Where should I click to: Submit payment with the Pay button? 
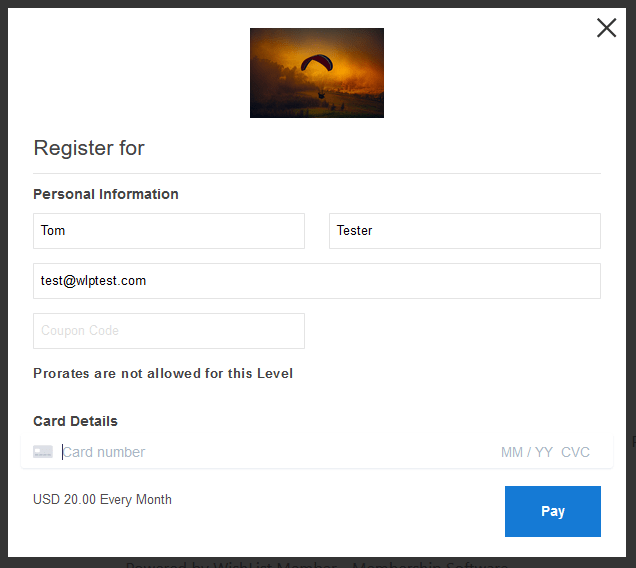click(553, 511)
